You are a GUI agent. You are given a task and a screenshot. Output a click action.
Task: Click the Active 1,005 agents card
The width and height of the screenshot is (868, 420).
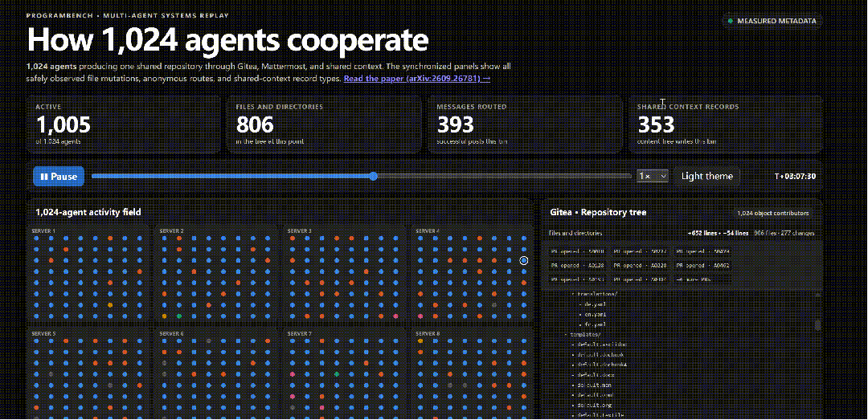pos(125,124)
